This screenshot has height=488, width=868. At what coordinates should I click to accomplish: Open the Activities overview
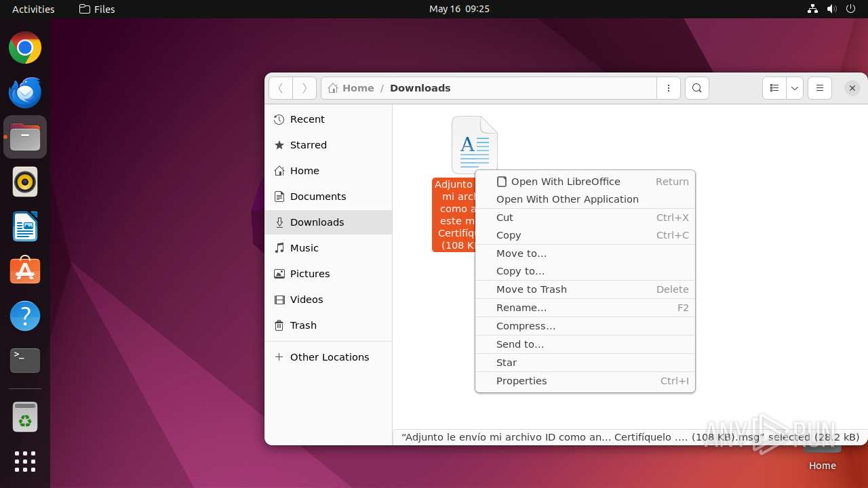[x=33, y=9]
